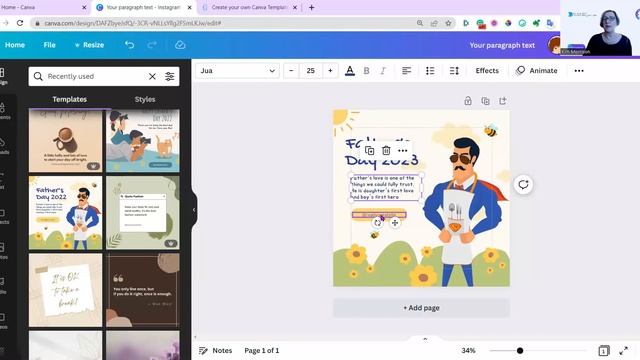Open a new browser tab
The width and height of the screenshot is (640, 360).
(x=311, y=7)
